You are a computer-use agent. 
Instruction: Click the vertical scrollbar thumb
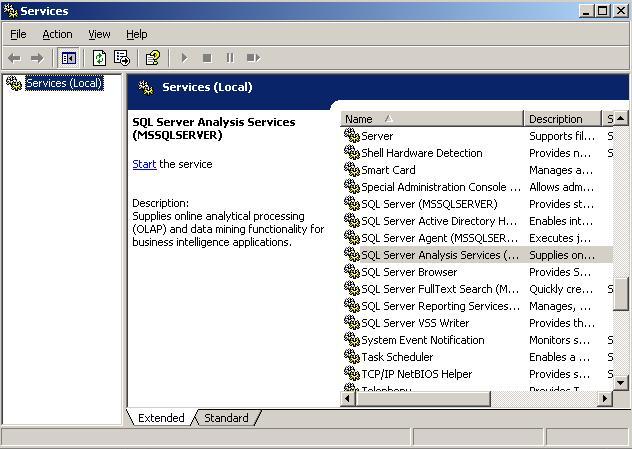(621, 293)
